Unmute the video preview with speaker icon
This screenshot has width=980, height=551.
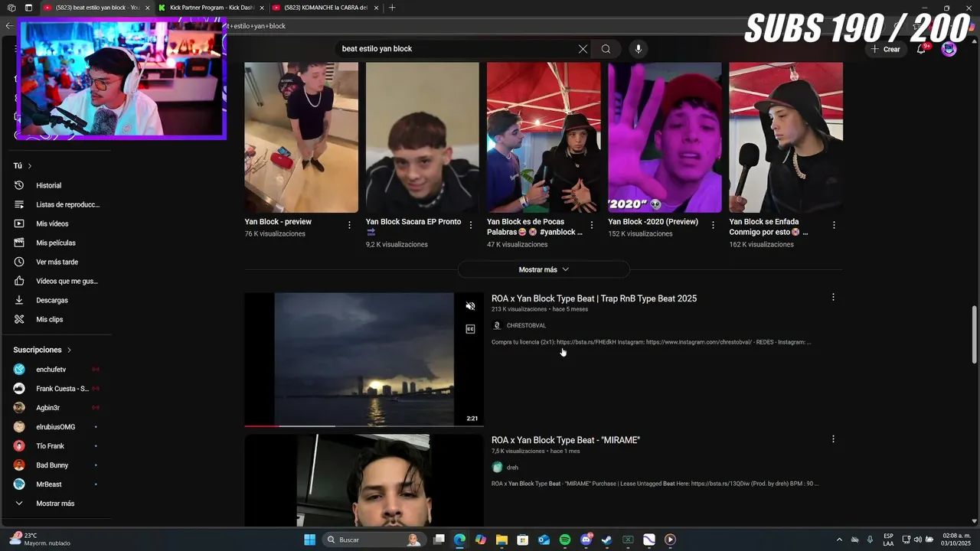470,306
